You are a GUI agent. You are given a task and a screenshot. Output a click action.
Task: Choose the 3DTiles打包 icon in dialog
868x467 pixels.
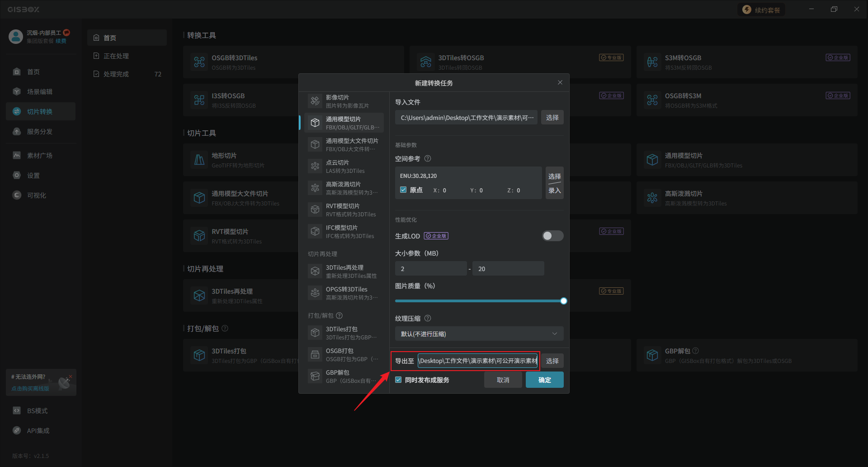click(315, 333)
